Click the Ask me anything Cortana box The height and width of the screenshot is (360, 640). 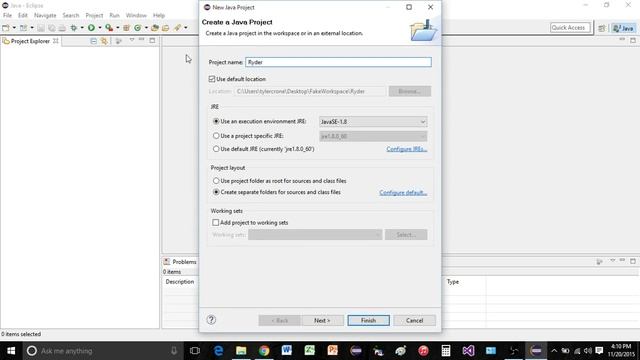click(102, 351)
